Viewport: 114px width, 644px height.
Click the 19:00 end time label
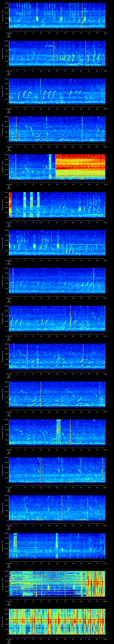click(105, 639)
